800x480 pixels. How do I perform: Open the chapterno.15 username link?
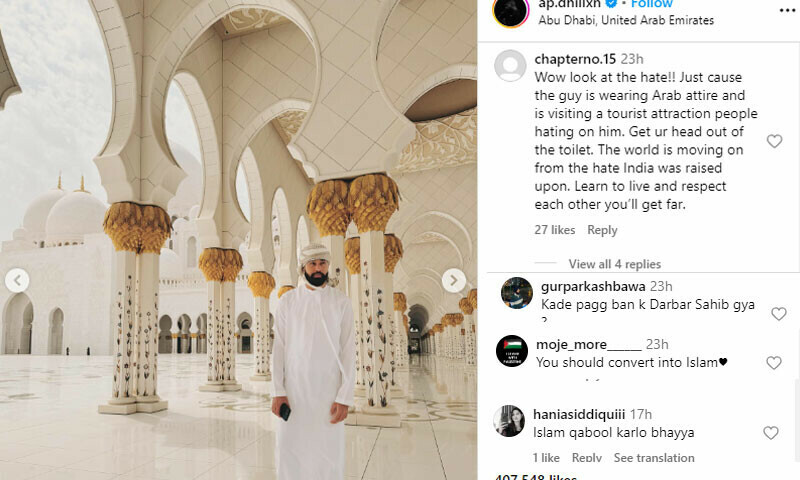[575, 59]
